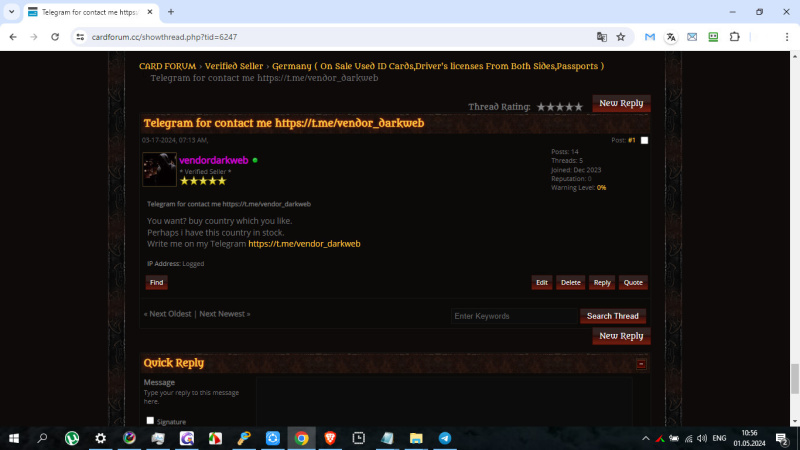Open a new browser tab
Image resolution: width=800 pixels, height=450 pixels.
click(x=171, y=12)
